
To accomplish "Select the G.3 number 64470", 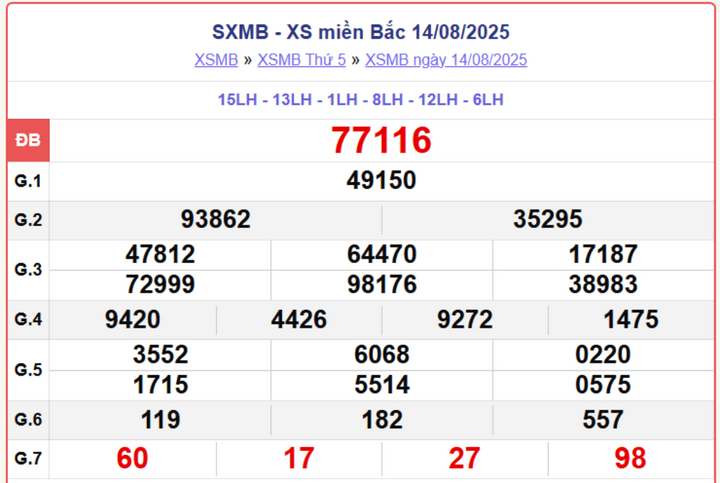I will click(382, 254).
